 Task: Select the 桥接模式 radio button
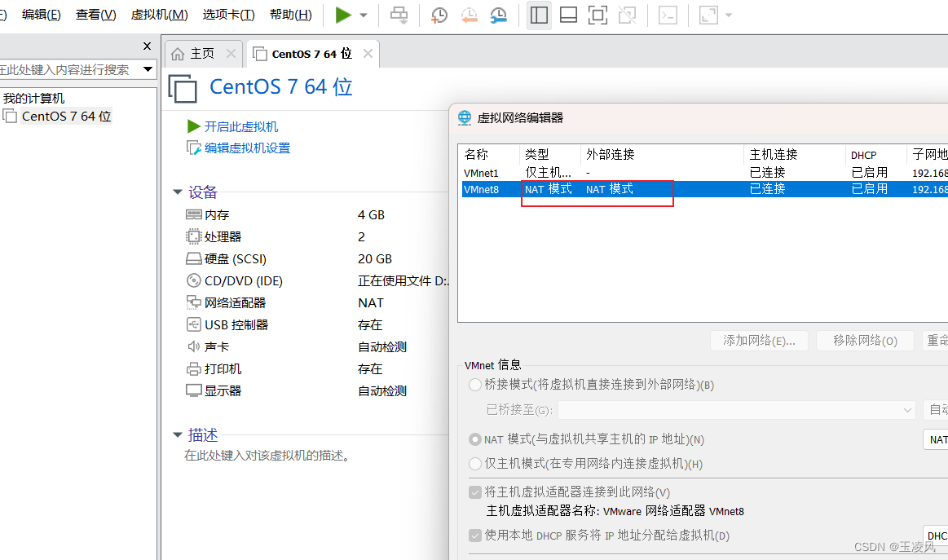coord(475,385)
